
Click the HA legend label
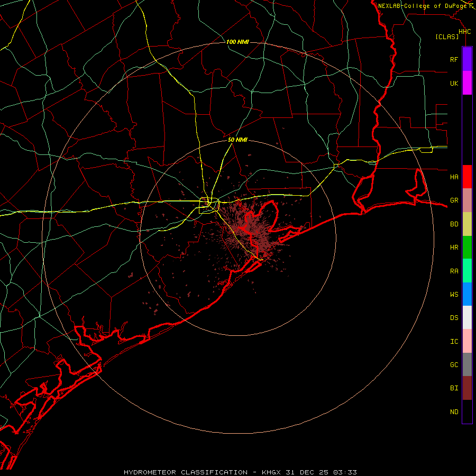[454, 177]
